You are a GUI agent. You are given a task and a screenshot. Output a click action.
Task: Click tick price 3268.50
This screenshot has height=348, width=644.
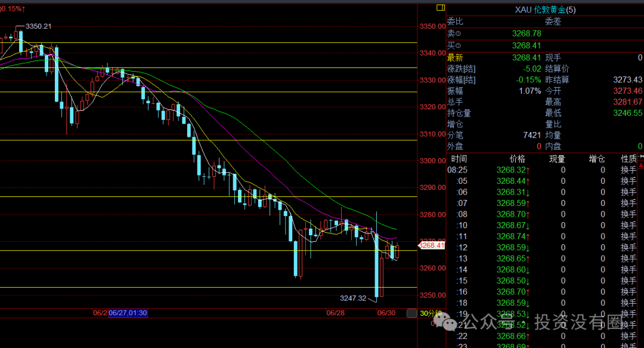(x=511, y=281)
